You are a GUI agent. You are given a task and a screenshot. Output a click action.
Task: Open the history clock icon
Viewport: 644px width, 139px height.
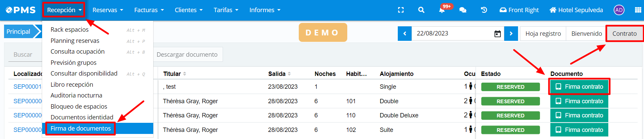[x=484, y=10]
